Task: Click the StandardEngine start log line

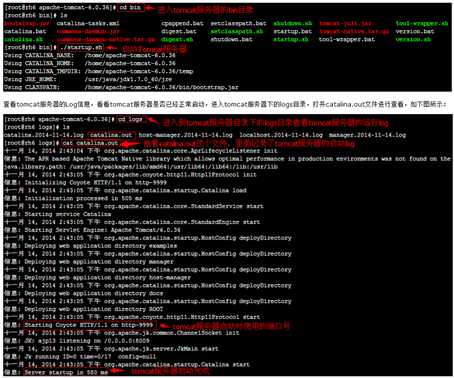Action: tap(132, 222)
